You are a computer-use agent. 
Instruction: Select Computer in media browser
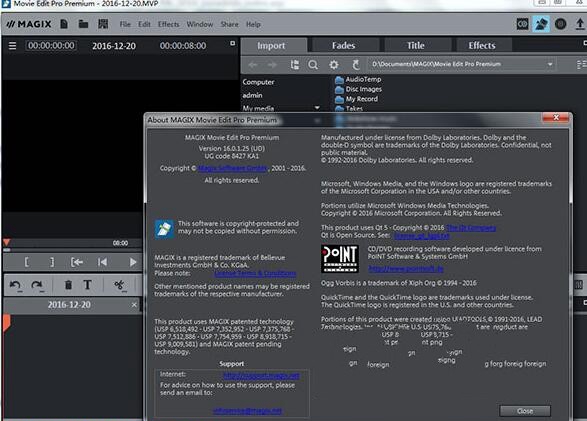(x=258, y=82)
